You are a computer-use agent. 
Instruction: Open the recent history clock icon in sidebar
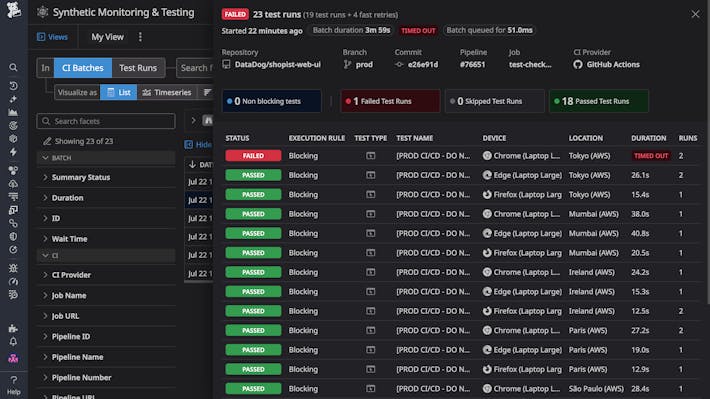click(x=13, y=86)
